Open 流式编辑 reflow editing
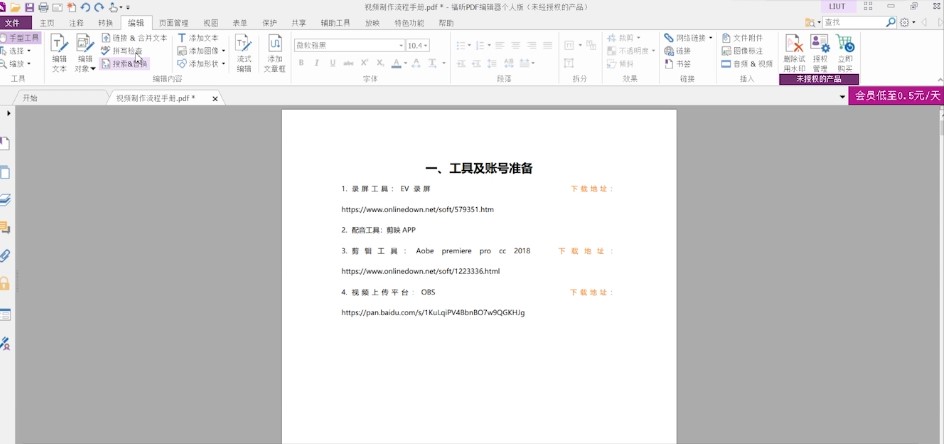This screenshot has height=444, width=944. (x=244, y=53)
